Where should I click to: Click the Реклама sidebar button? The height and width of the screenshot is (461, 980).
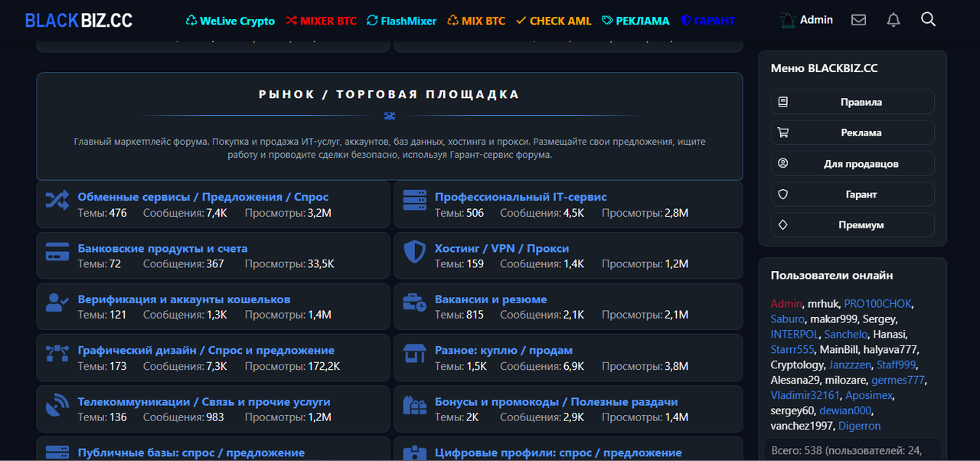click(853, 132)
